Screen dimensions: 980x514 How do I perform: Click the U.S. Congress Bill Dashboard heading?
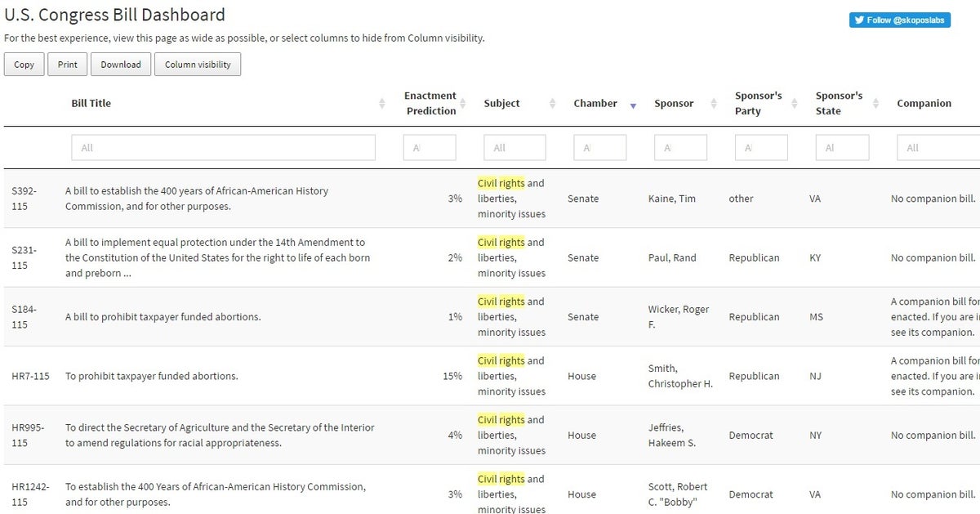(115, 15)
